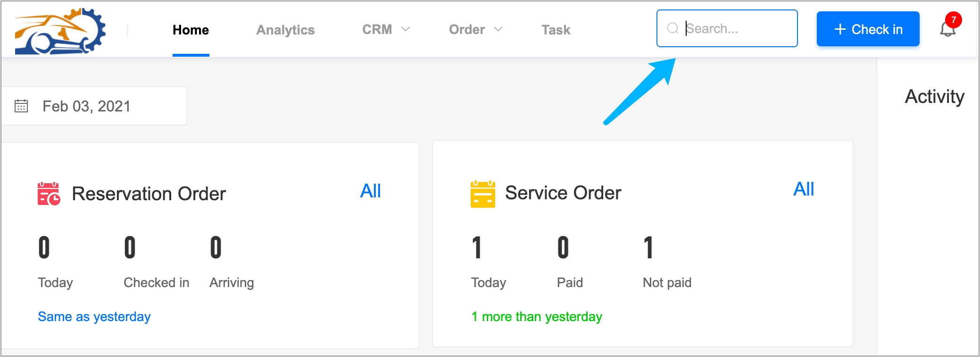
Task: Open the Analytics tab
Action: coord(285,30)
